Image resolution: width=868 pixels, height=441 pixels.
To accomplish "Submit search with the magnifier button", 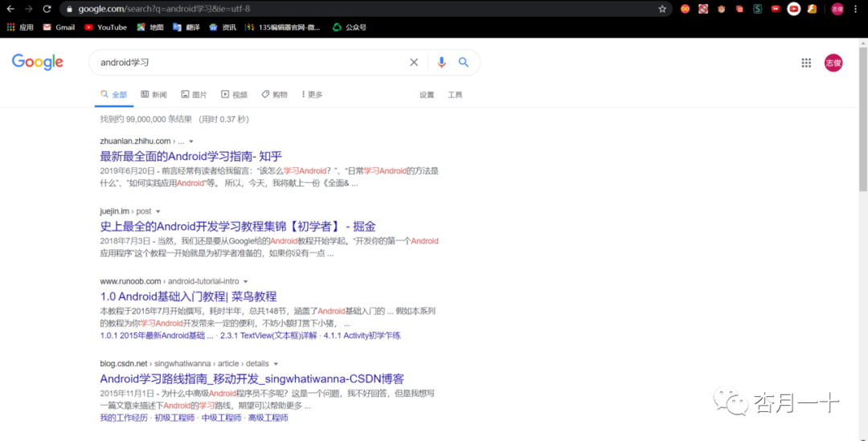I will [464, 63].
